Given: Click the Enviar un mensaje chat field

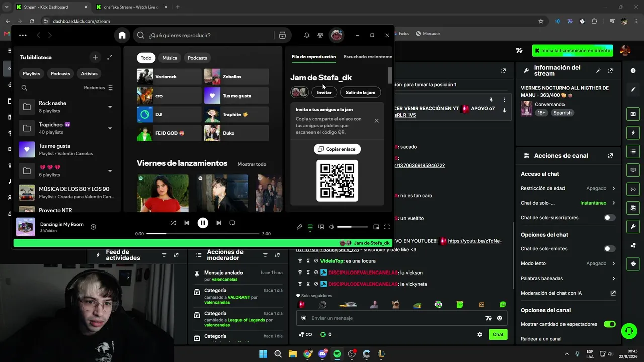Looking at the screenshot, I should [x=401, y=318].
